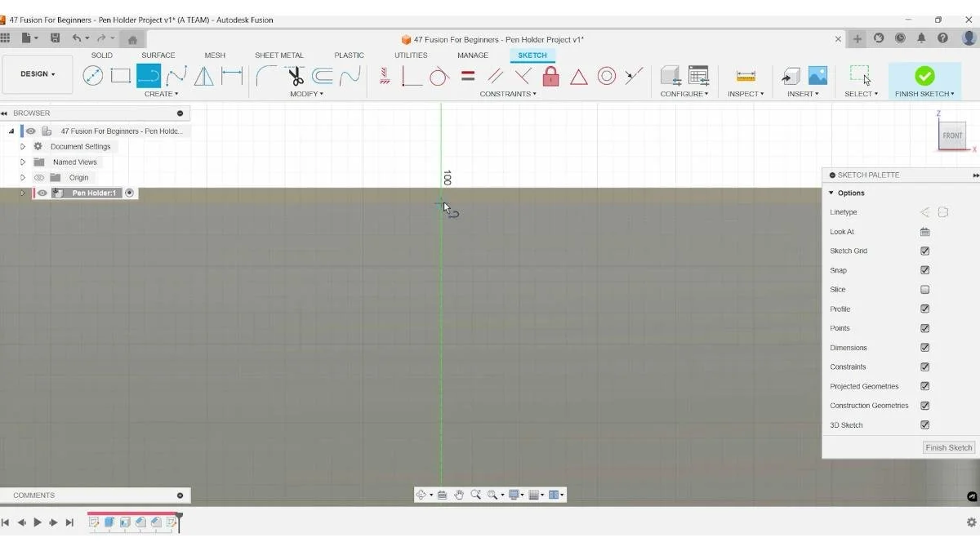Click the green Finish Sketch checkmark
980x551 pixels.
tap(924, 76)
